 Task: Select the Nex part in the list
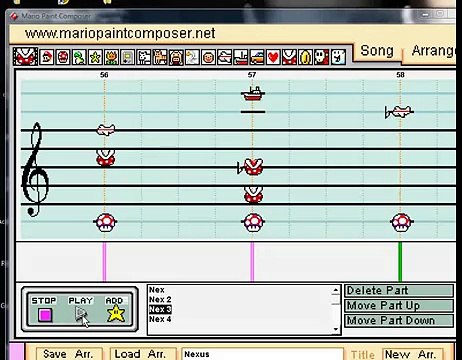coord(156,290)
